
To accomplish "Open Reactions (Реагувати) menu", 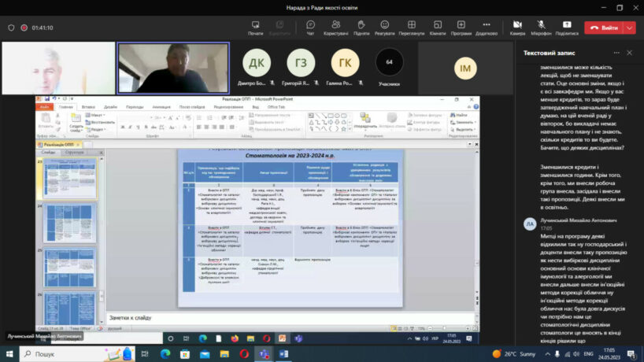I will coord(385,27).
